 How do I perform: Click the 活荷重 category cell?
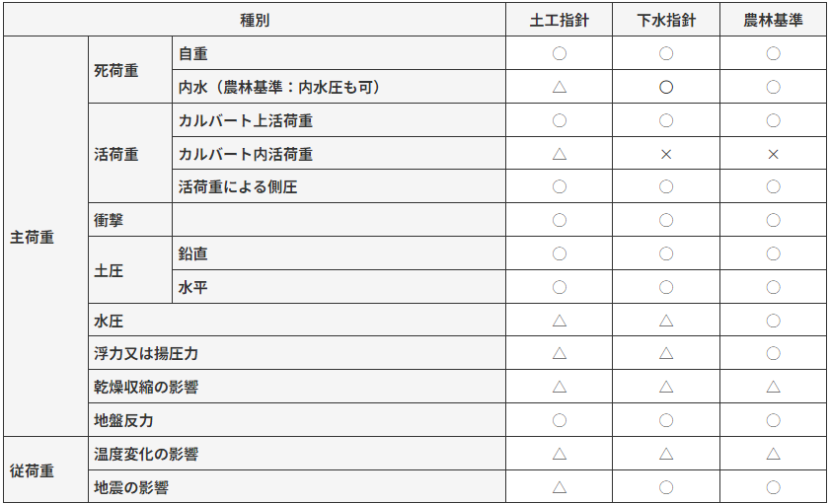tap(130, 153)
